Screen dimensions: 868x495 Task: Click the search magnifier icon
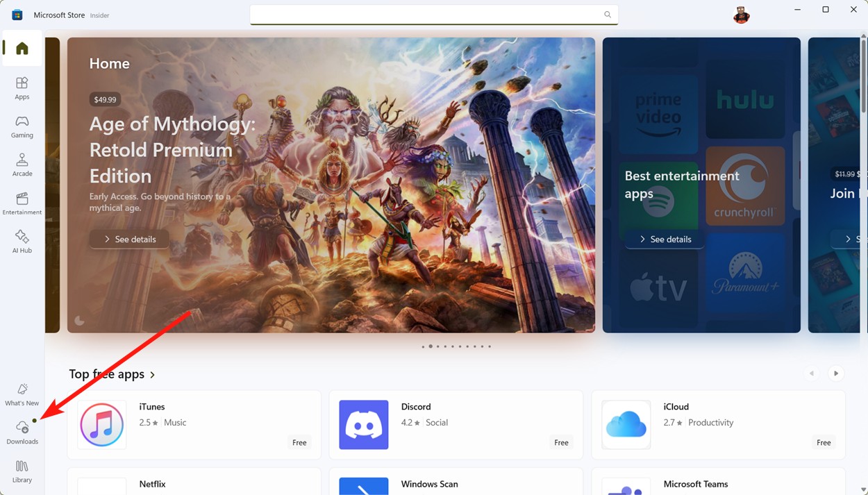pyautogui.click(x=608, y=15)
